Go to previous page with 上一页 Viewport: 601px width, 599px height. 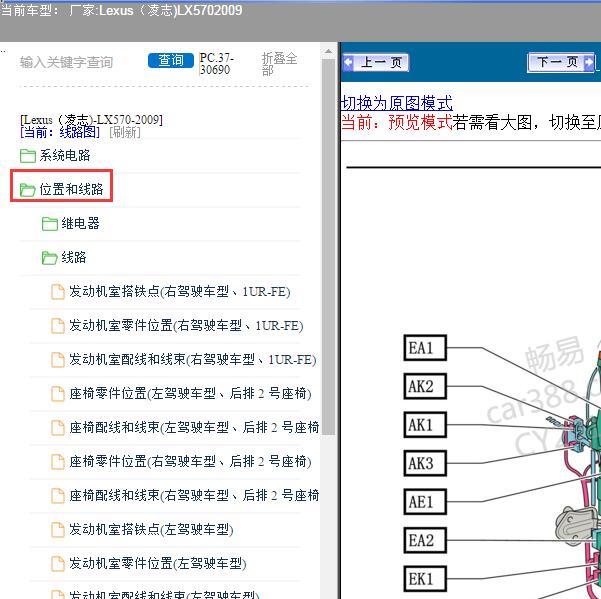pyautogui.click(x=376, y=62)
